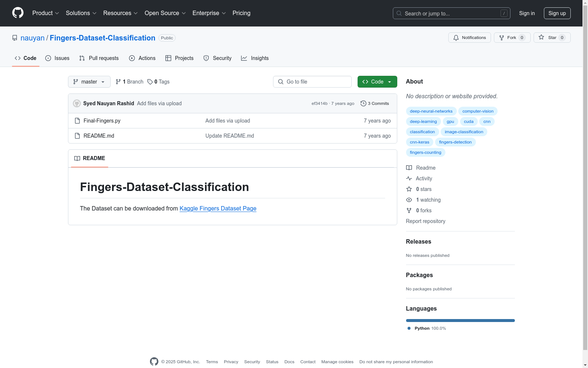View the 1 Branch list
The width and height of the screenshot is (588, 368).
click(129, 82)
